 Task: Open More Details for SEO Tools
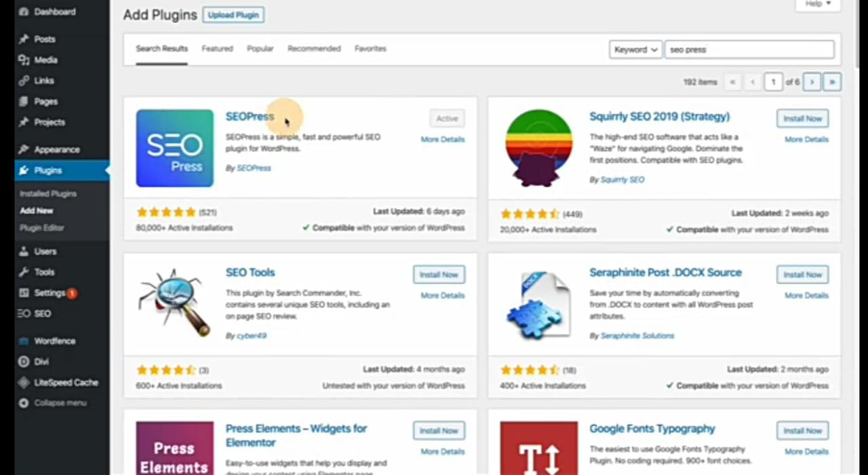click(443, 295)
